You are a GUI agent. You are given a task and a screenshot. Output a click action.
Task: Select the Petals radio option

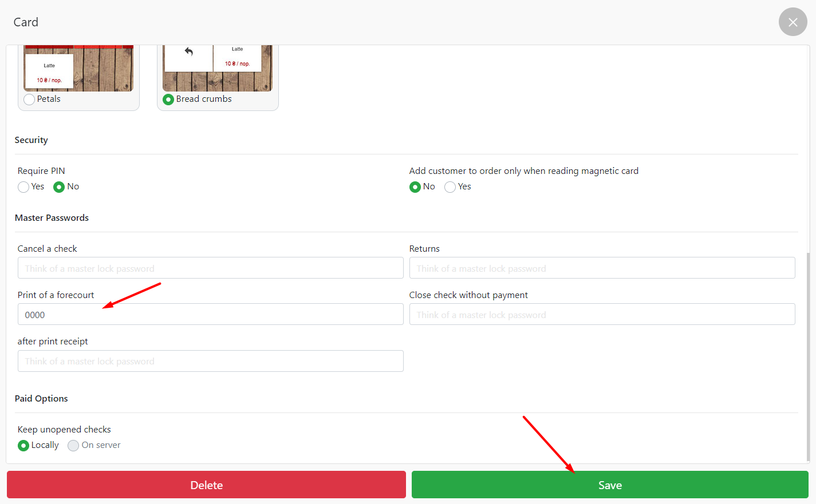[x=29, y=100]
